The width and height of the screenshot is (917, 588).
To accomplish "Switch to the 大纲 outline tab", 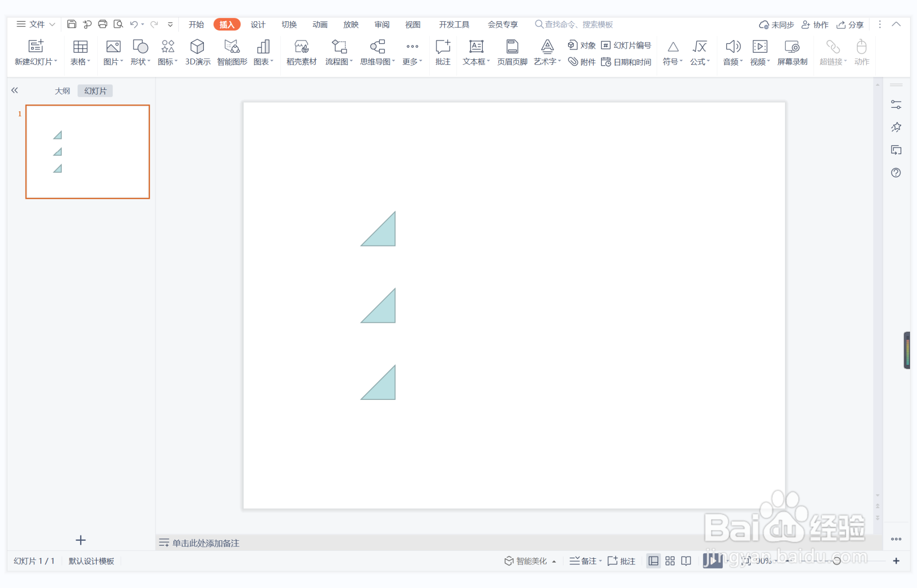I will point(62,91).
